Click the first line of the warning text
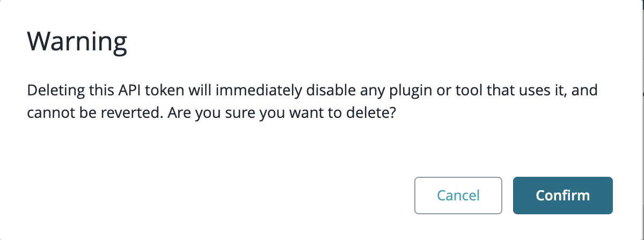 click(312, 92)
